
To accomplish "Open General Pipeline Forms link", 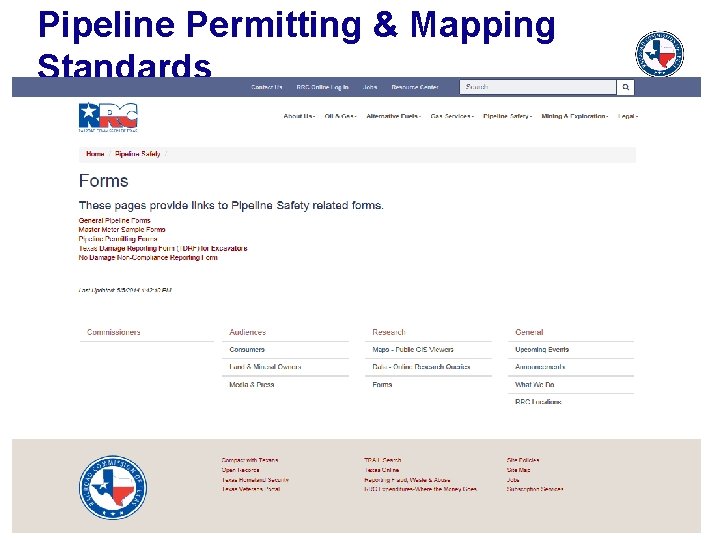I will point(114,220).
